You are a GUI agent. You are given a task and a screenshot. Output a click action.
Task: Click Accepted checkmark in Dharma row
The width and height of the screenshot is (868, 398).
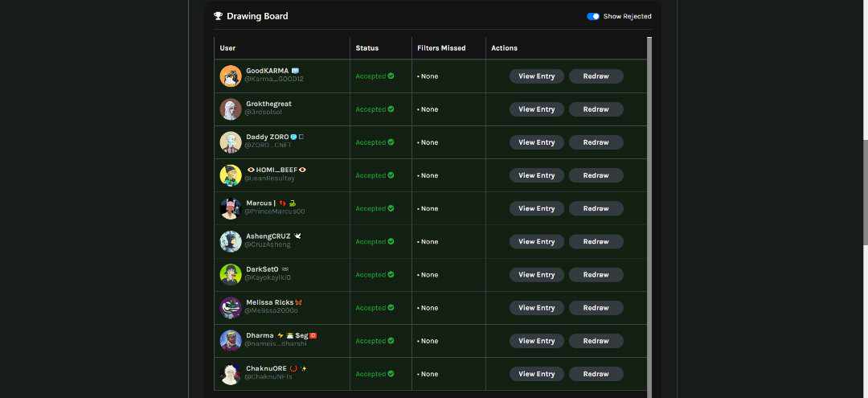point(391,340)
